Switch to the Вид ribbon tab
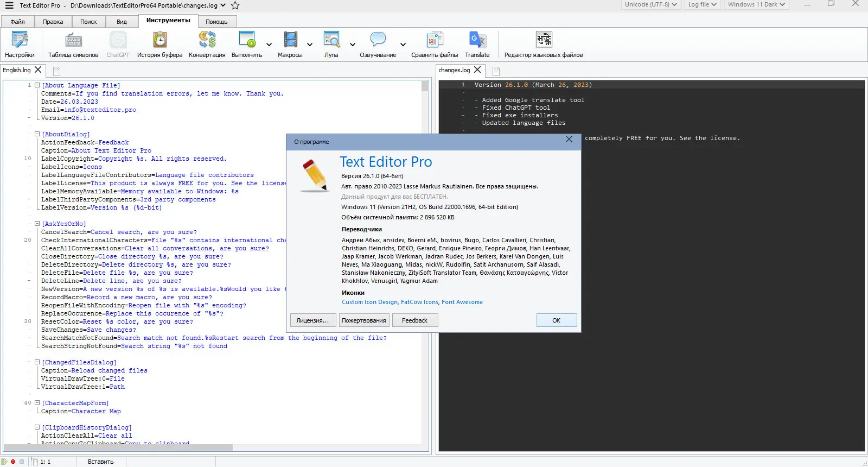 tap(122, 22)
